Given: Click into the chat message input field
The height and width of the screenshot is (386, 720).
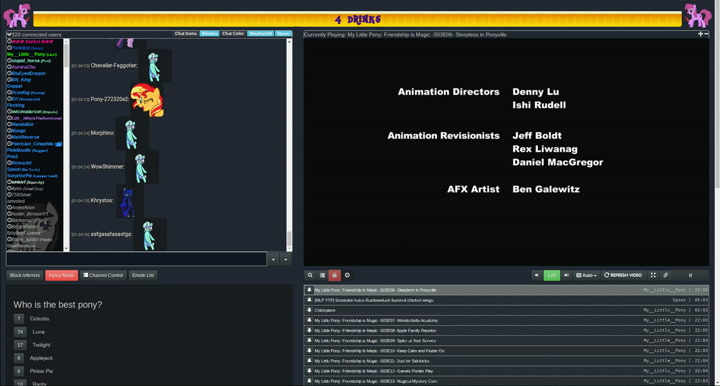Looking at the screenshot, I should coord(136,259).
